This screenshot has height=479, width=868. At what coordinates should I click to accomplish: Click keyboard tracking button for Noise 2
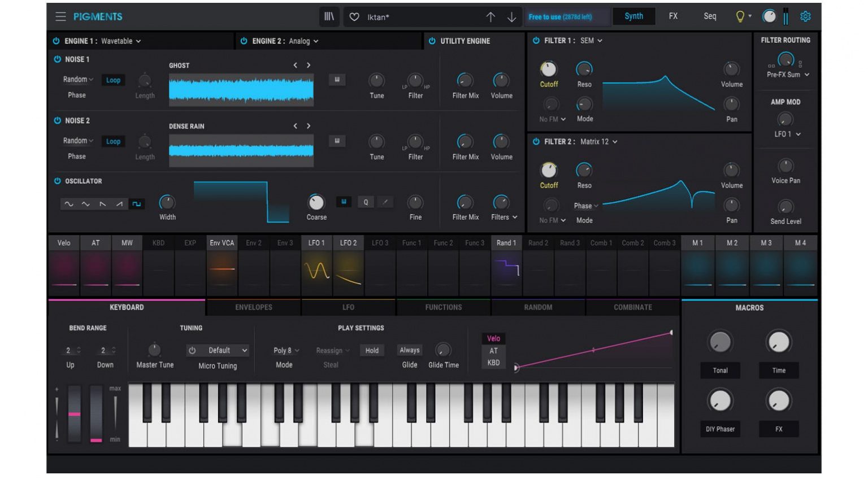tap(337, 141)
